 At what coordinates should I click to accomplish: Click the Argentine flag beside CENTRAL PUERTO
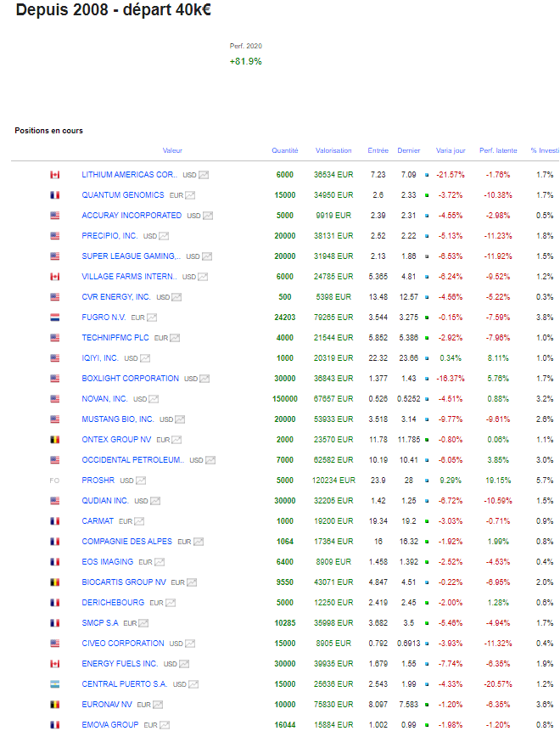tap(55, 684)
